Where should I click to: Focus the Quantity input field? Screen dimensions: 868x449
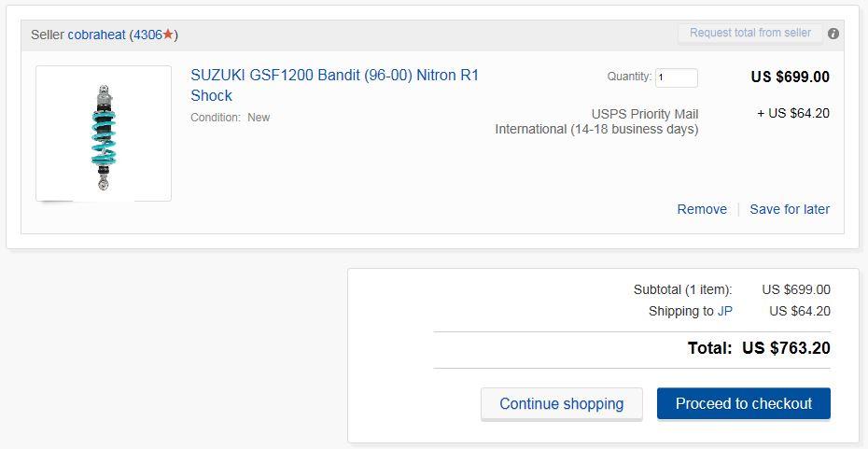677,77
